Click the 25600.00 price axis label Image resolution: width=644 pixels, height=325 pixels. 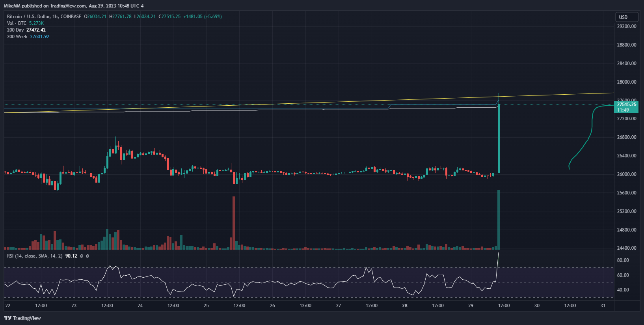coord(627,193)
